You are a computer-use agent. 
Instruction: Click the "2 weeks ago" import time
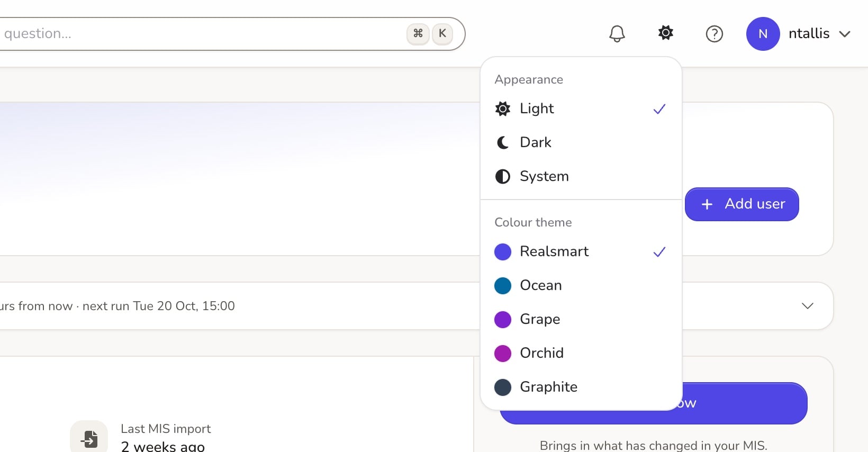pos(162,446)
